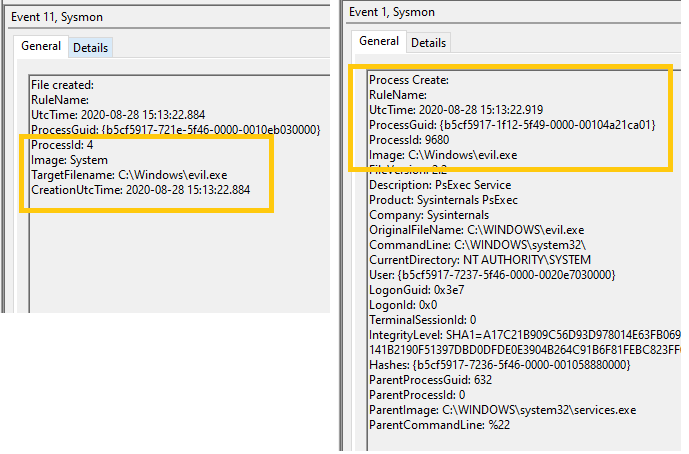Click 'ParentProcessId: 0' line

click(x=417, y=395)
